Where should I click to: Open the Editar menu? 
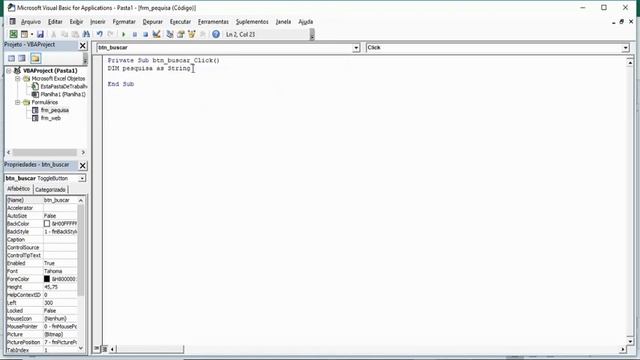55,22
